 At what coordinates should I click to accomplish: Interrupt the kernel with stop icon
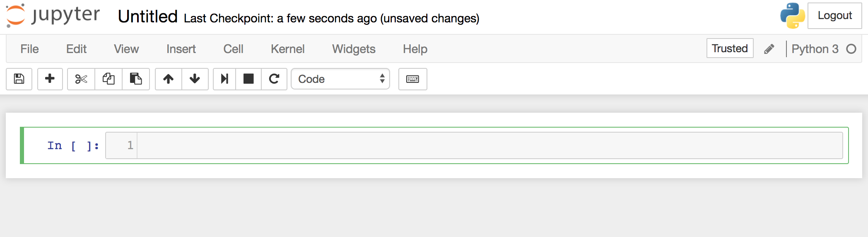click(248, 79)
